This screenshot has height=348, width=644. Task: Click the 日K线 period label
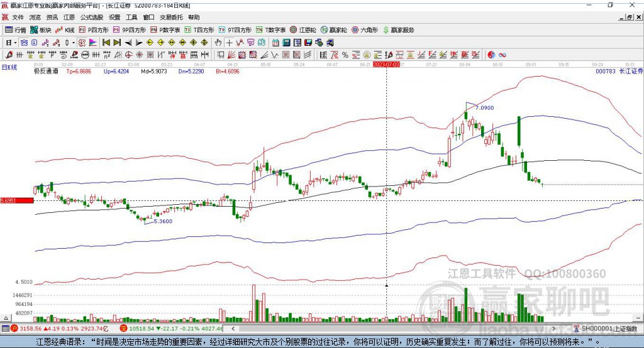[x=9, y=67]
